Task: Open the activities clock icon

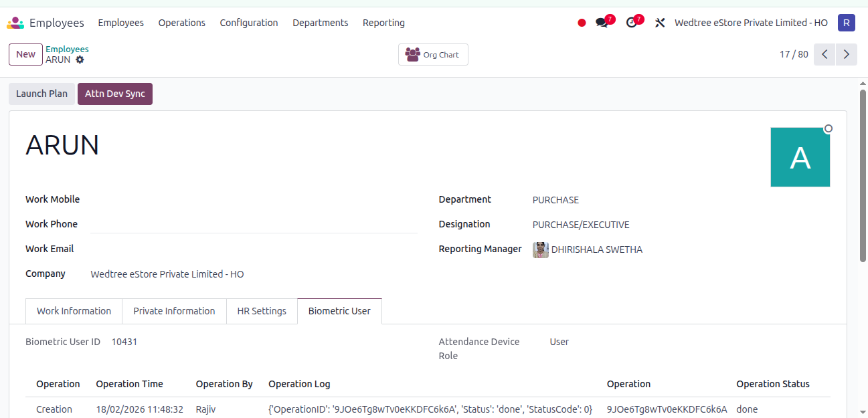Action: pyautogui.click(x=632, y=23)
